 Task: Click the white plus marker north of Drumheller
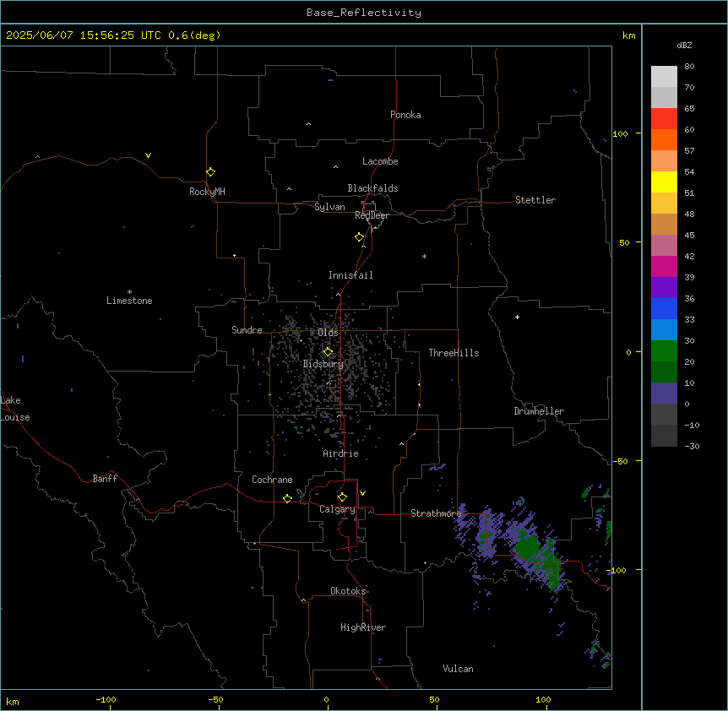pos(517,317)
